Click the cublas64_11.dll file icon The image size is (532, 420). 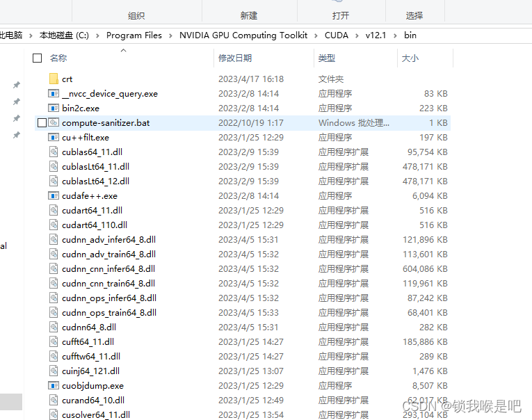click(54, 152)
